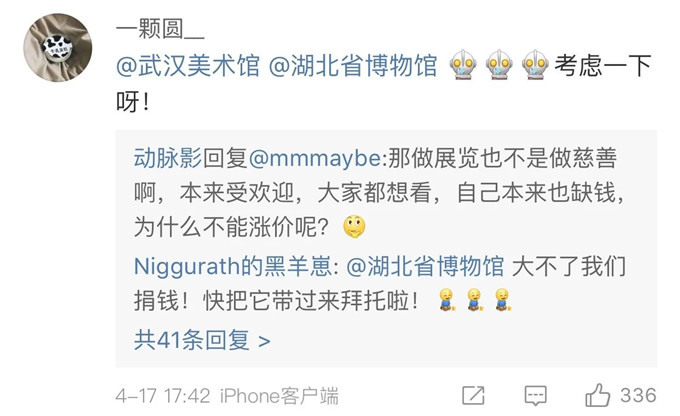
Task: Click the thinking face emoji
Action: click(x=354, y=227)
